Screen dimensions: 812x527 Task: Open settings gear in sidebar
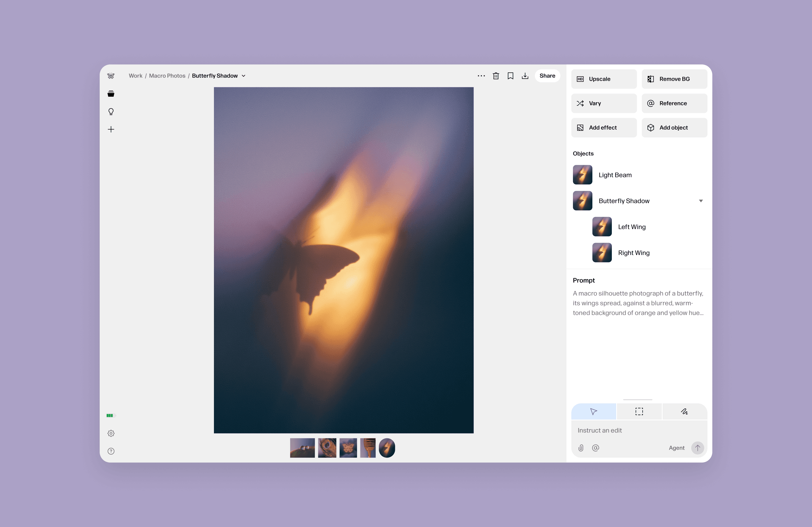click(x=111, y=433)
